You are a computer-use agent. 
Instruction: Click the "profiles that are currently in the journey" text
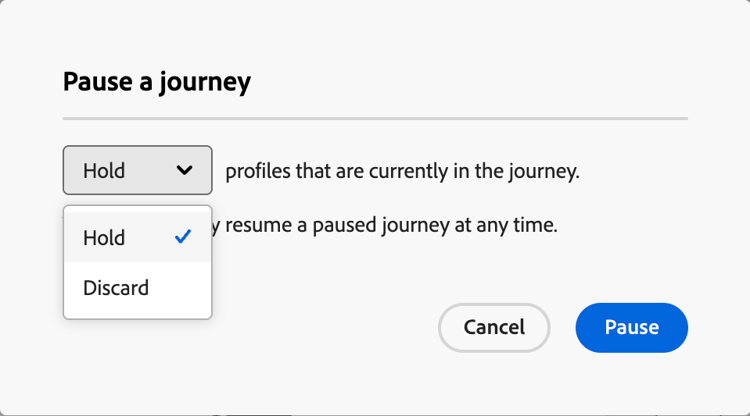(x=402, y=171)
